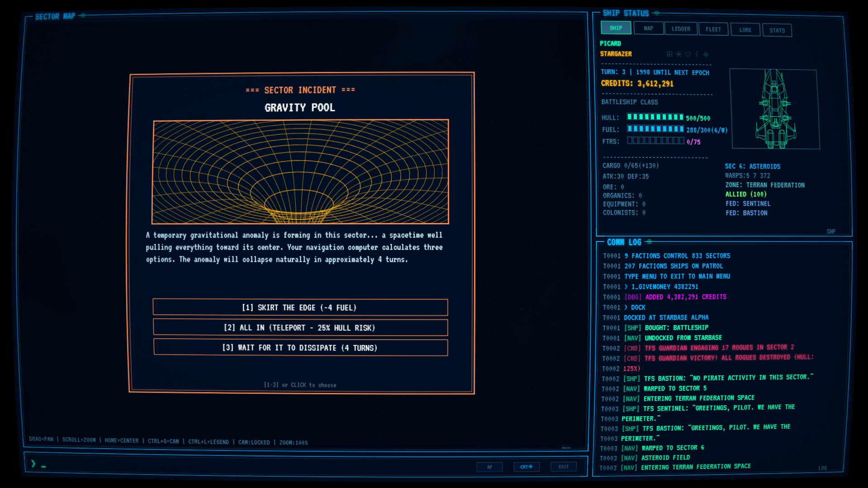Click 'ZOOM:100%' in map status bar
The width and height of the screenshot is (868, 488).
[x=294, y=443]
